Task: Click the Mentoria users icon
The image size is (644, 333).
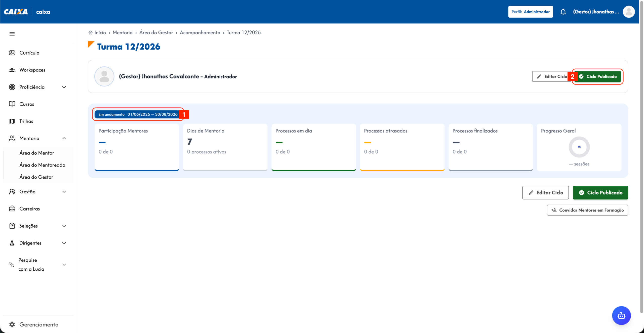Action: click(x=12, y=138)
